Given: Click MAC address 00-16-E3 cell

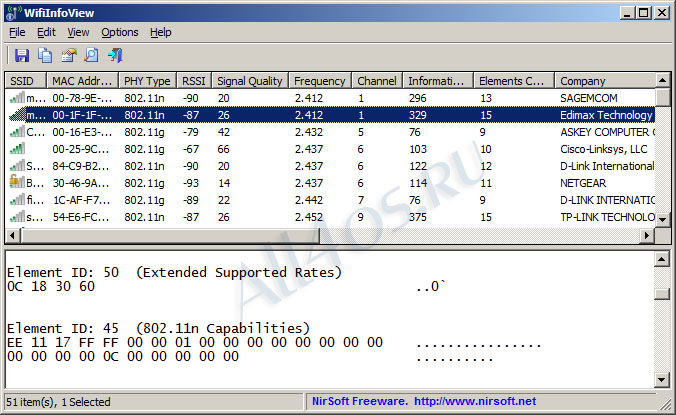Looking at the screenshot, I should point(81,132).
